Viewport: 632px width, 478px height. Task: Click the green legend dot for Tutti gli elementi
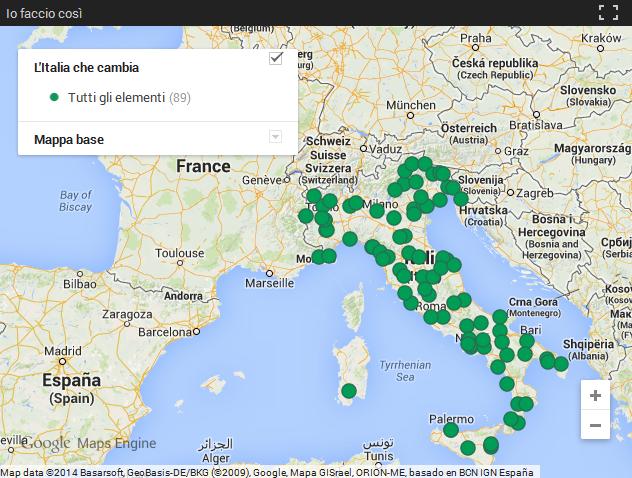[54, 98]
